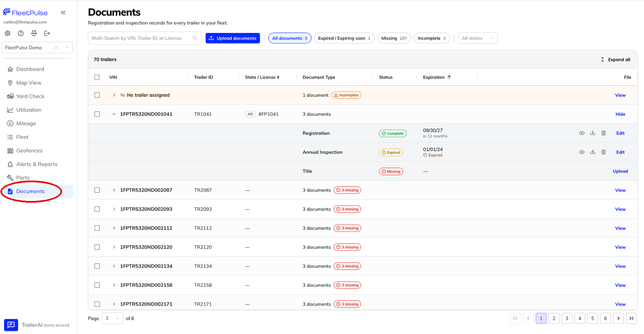Expand the No trailer assigned row
The image size is (644, 334).
tap(114, 95)
